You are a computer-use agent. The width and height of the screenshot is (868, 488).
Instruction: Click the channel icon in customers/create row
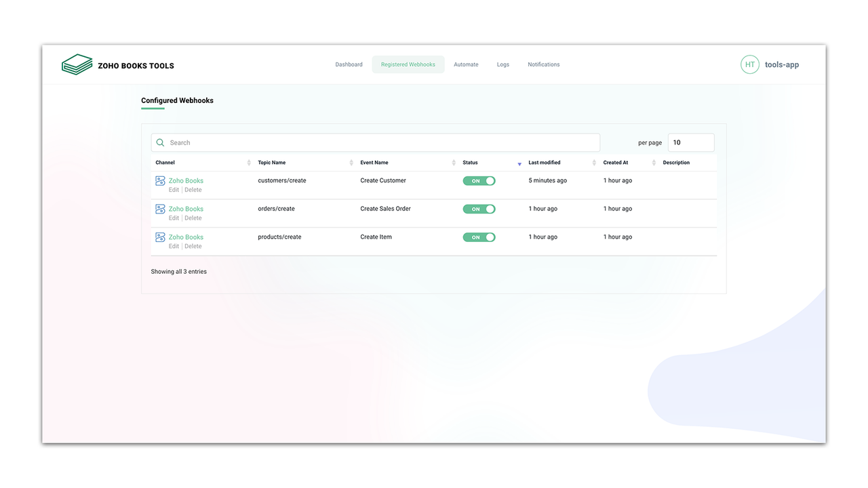(x=160, y=181)
